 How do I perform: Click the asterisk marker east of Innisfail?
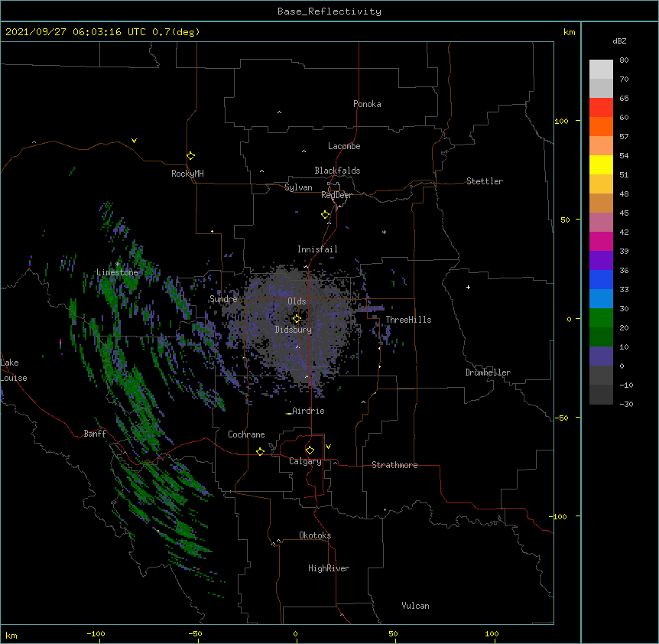pyautogui.click(x=384, y=232)
